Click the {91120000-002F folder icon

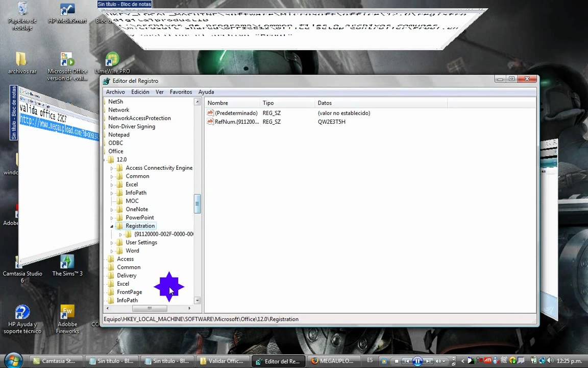pos(128,234)
